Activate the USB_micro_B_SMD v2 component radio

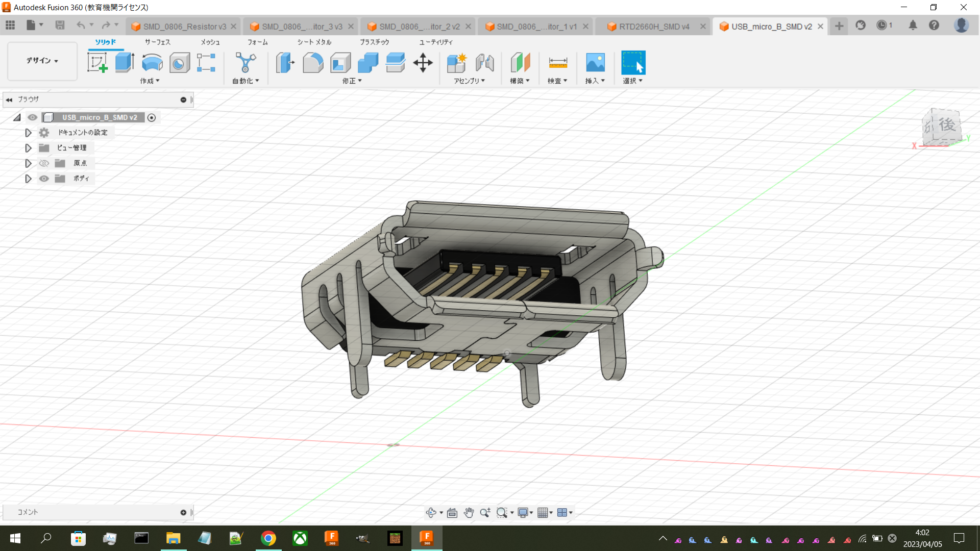(152, 118)
